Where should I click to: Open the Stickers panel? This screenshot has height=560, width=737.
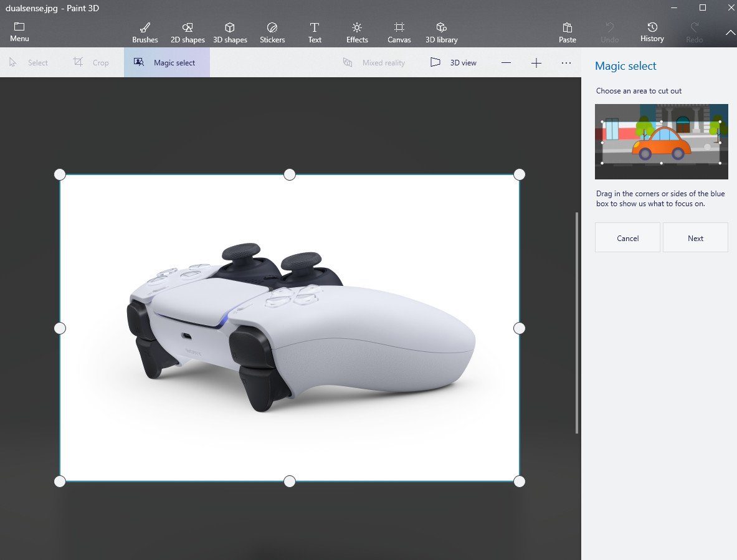(272, 32)
